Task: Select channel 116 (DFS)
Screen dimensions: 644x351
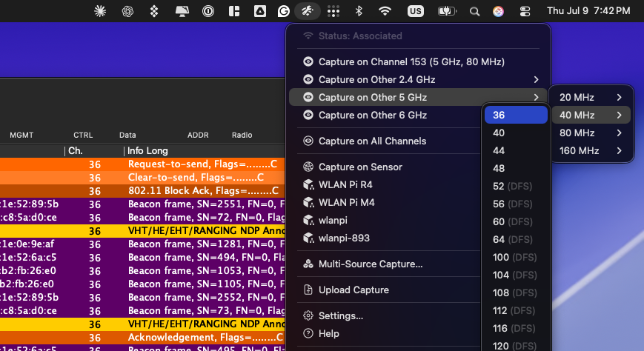Action: point(516,329)
